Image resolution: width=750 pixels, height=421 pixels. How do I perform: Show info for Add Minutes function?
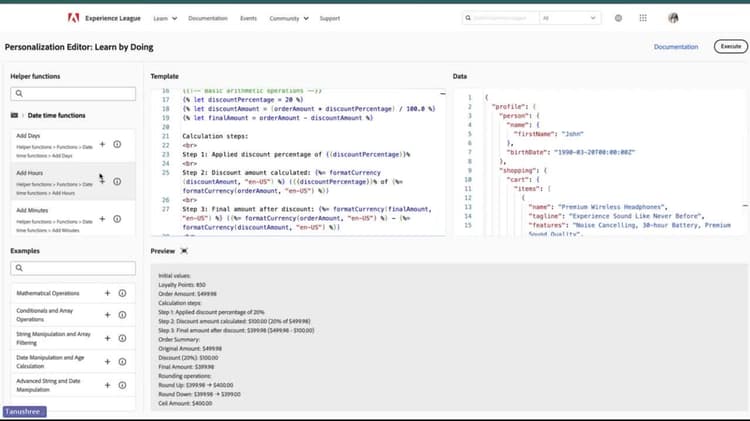point(117,219)
